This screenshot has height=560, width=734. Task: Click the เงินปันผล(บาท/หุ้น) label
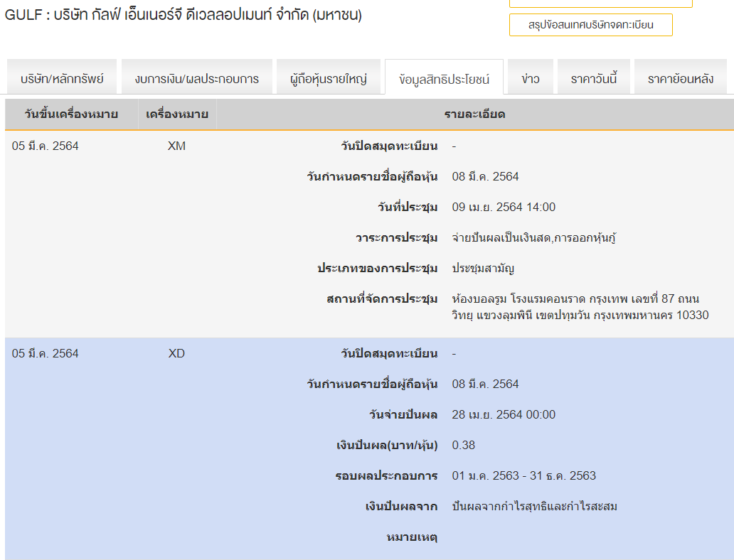point(387,446)
